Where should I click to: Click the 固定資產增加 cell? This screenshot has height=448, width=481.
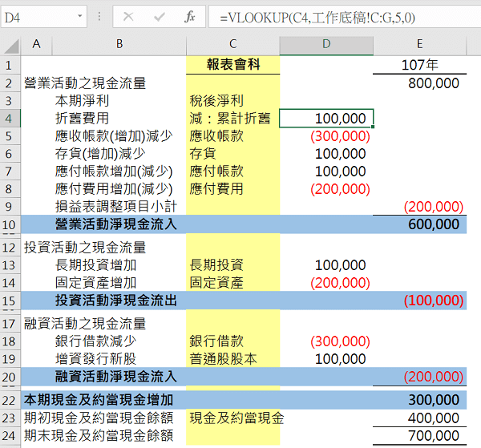pyautogui.click(x=119, y=283)
